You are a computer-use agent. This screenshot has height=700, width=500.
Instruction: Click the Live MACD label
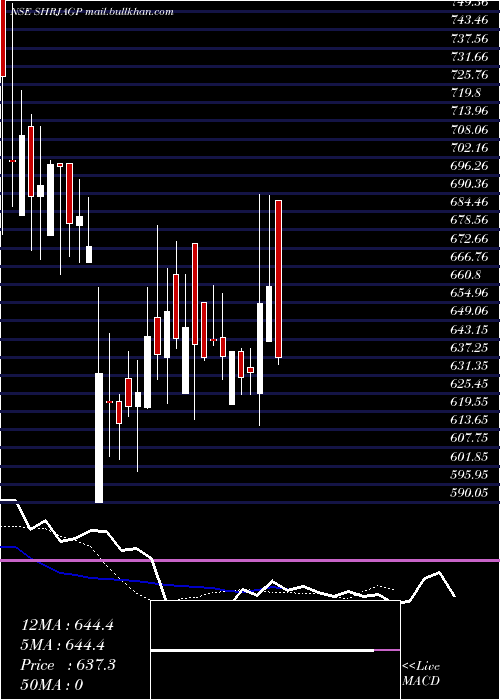(421, 674)
